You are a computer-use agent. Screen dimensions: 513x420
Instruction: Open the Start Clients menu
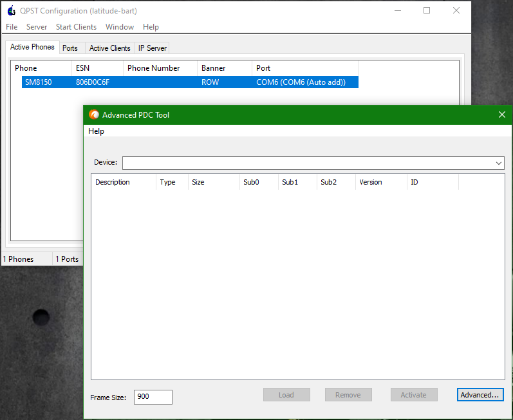pos(76,27)
